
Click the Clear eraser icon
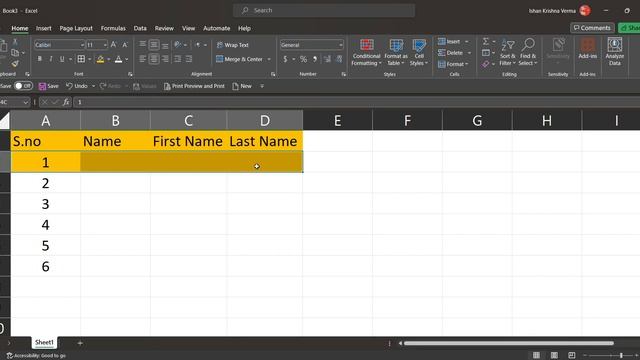coord(485,64)
